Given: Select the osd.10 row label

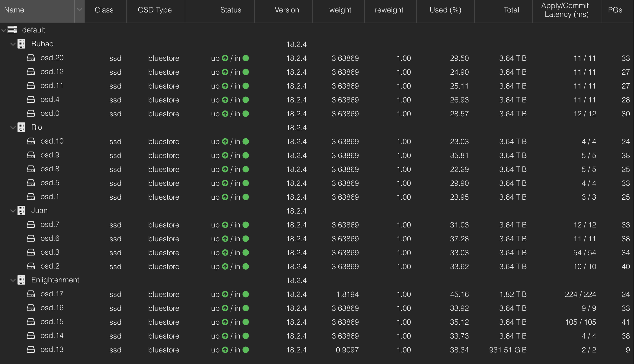Looking at the screenshot, I should [x=52, y=141].
